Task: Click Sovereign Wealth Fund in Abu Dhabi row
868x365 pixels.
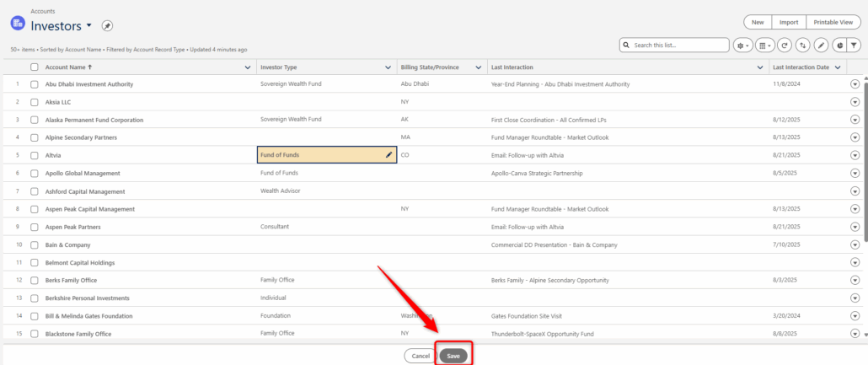Action: pos(291,83)
